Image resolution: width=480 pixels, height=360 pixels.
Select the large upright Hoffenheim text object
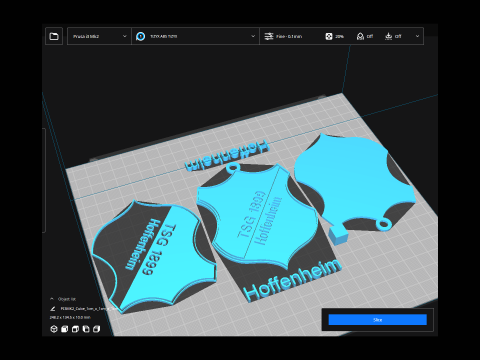pos(293,279)
